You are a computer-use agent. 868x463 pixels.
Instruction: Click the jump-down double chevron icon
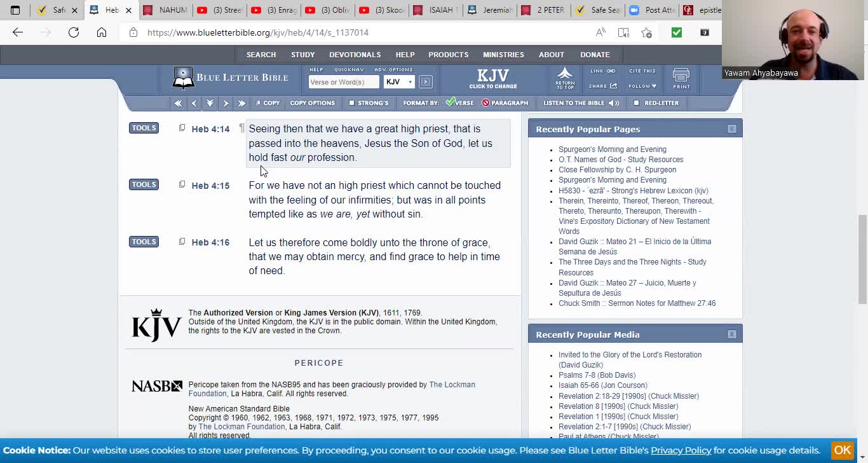210,103
